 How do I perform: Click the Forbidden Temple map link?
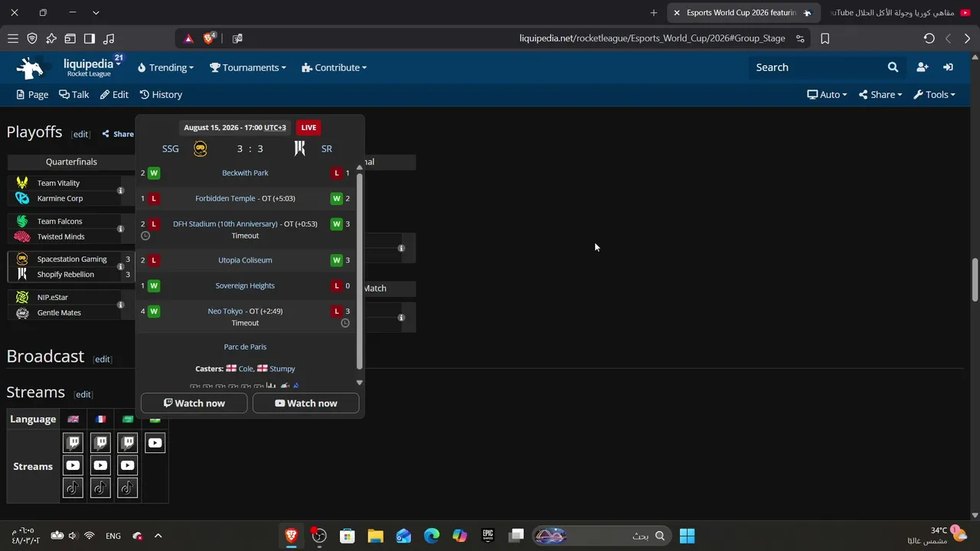pos(225,198)
